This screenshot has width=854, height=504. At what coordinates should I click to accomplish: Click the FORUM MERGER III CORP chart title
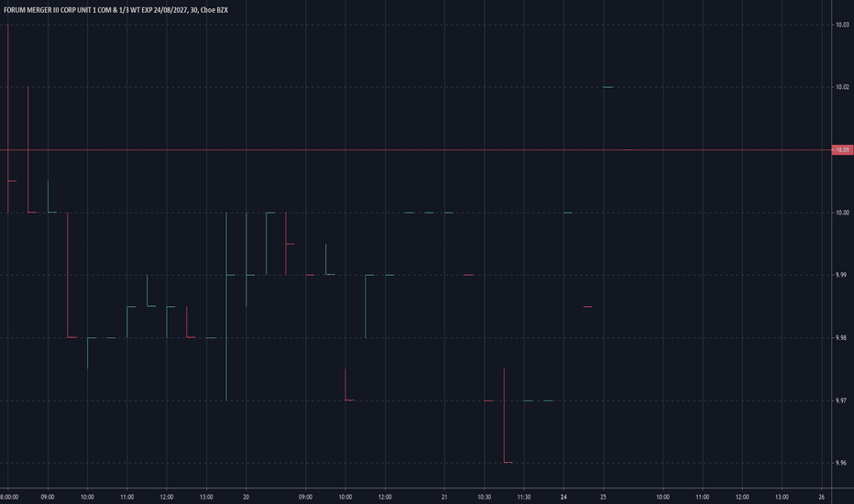click(115, 10)
